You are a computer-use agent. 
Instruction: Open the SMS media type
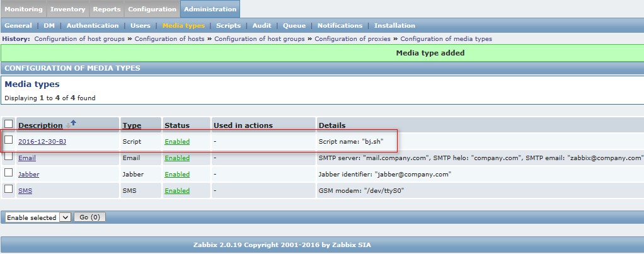(x=25, y=191)
